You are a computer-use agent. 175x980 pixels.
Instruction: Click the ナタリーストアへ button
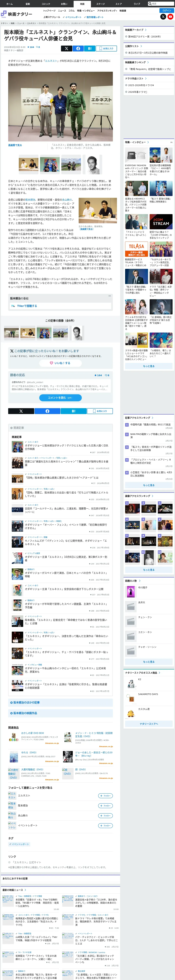149,724
